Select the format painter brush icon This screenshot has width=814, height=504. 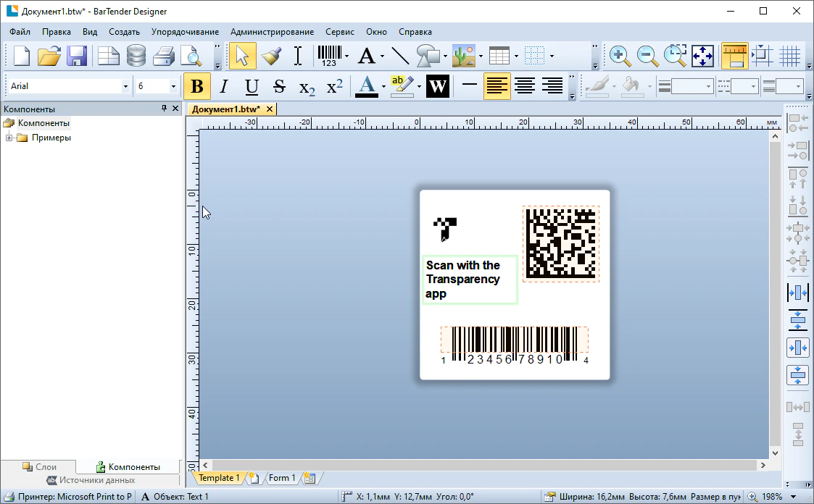[x=271, y=56]
